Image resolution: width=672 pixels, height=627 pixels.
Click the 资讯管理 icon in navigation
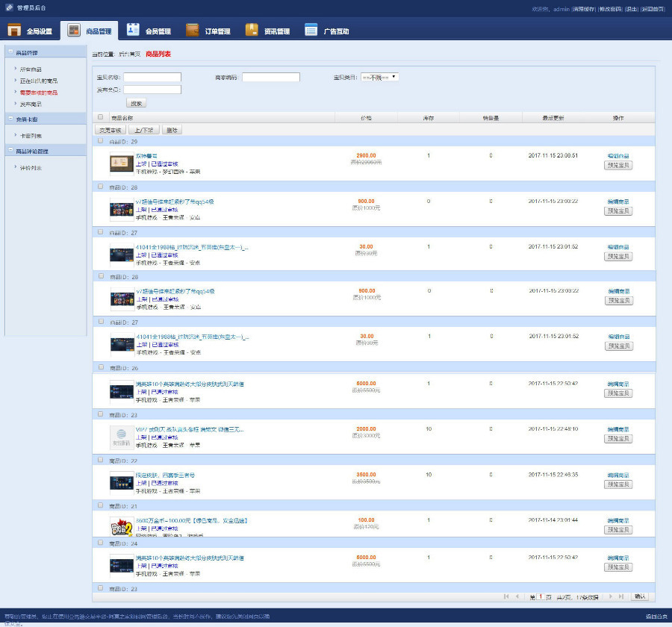point(252,31)
